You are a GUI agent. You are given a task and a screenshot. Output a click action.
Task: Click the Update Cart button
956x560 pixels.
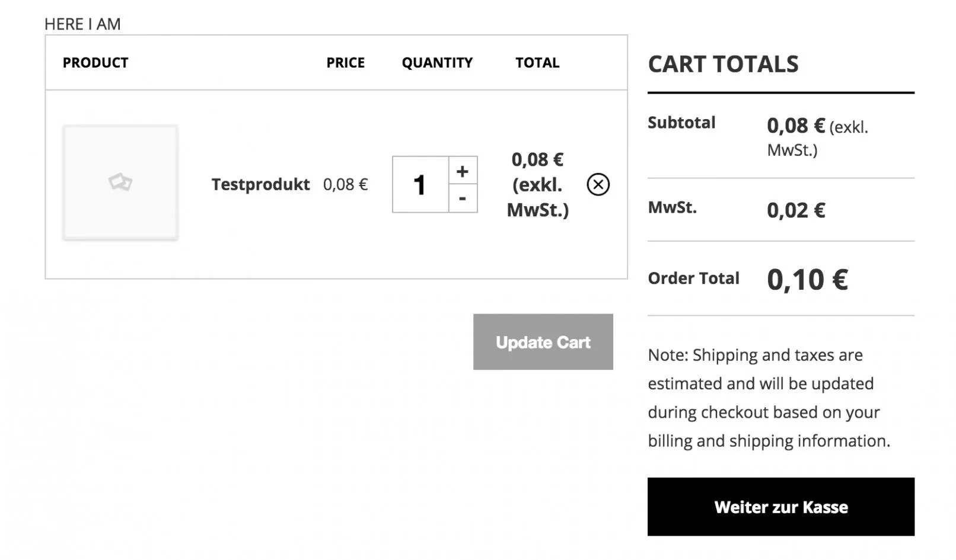coord(543,342)
